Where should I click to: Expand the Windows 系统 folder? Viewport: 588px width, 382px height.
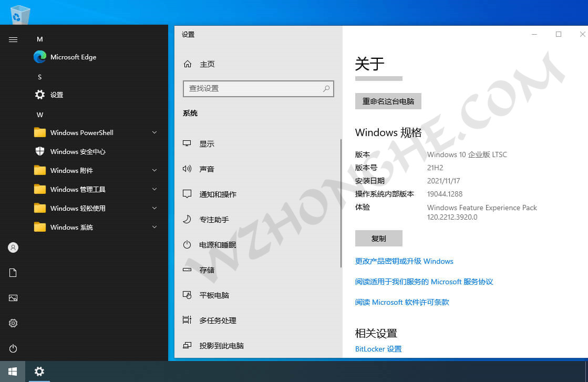click(x=69, y=227)
